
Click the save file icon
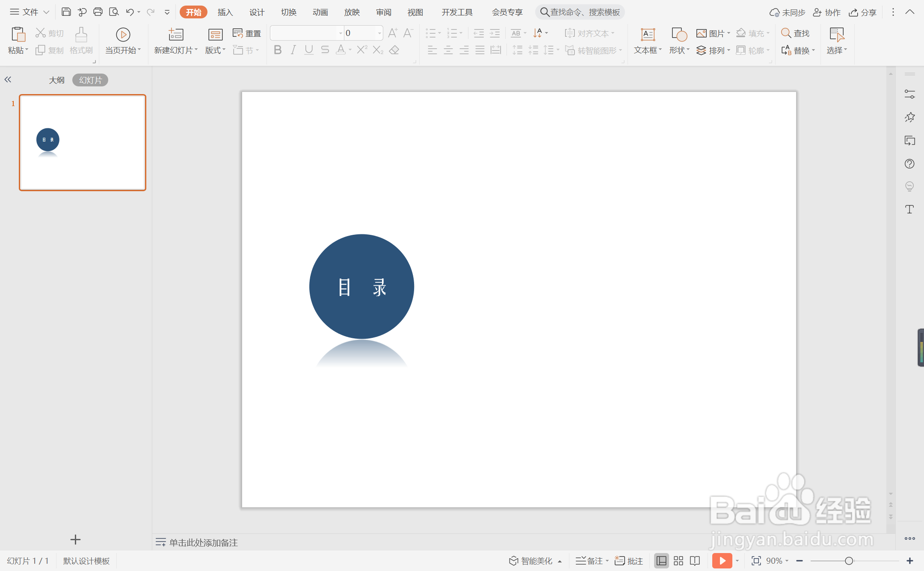click(66, 12)
